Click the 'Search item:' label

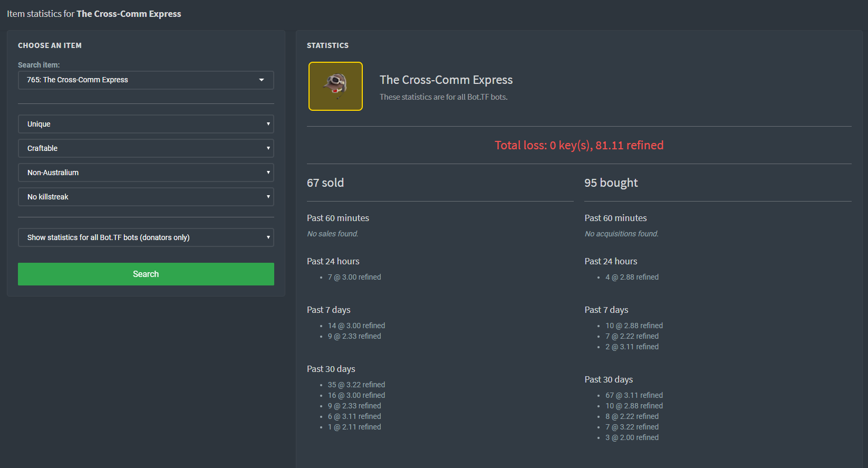point(39,65)
